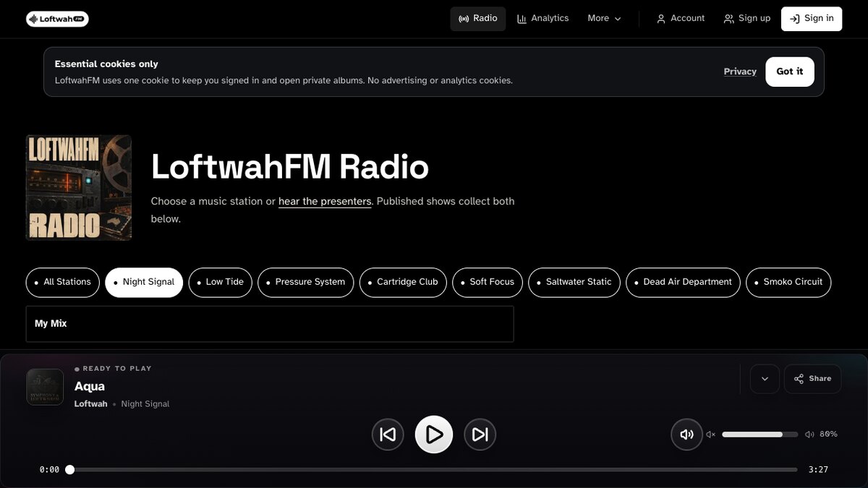Viewport: 868px width, 488px height.
Task: Click the 3:27 track duration
Action: coord(818,470)
